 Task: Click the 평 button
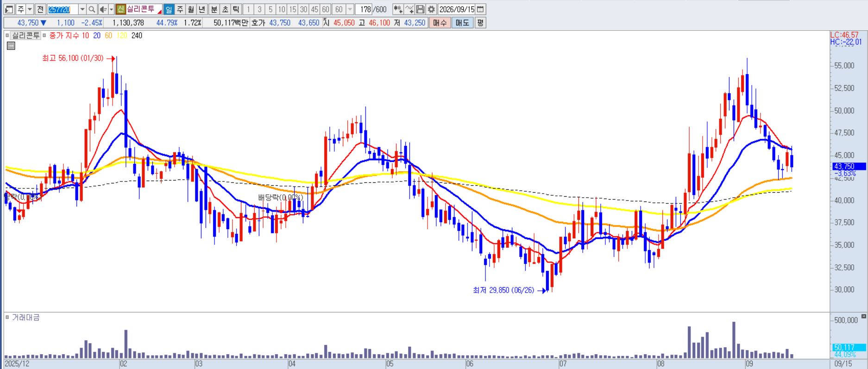[480, 23]
